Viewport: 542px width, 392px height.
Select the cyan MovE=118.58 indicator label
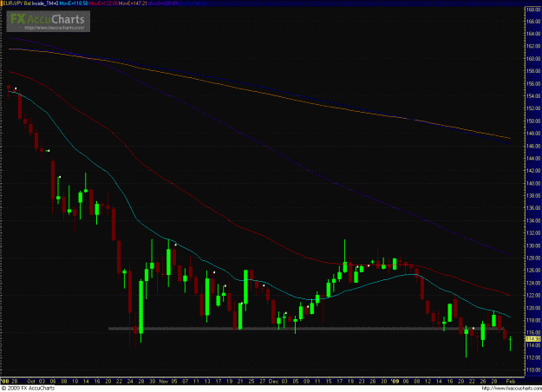(74, 3)
